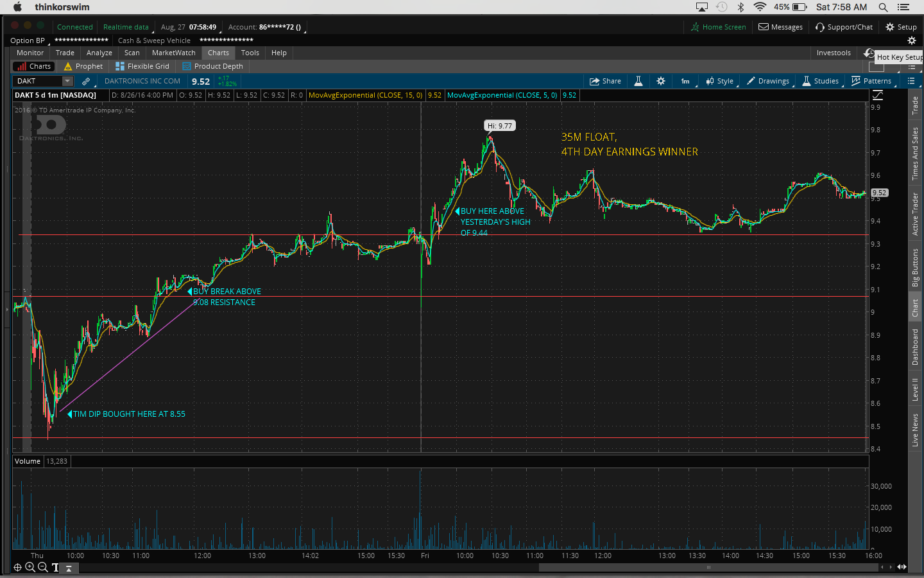Select the Chart side panel tab
The width and height of the screenshot is (924, 578).
pos(916,308)
